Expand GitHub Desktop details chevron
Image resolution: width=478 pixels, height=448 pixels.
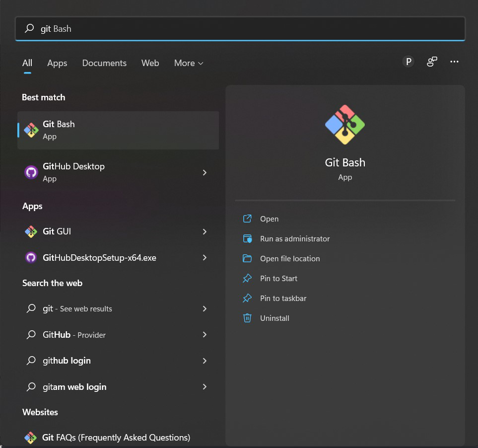pyautogui.click(x=205, y=173)
